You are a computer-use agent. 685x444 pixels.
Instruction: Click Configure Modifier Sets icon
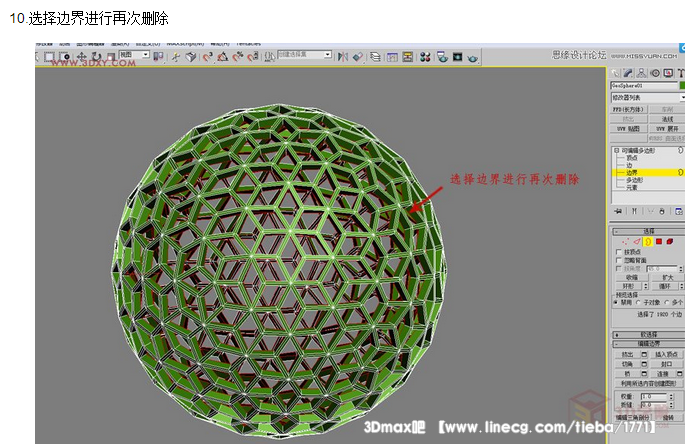[x=679, y=212]
